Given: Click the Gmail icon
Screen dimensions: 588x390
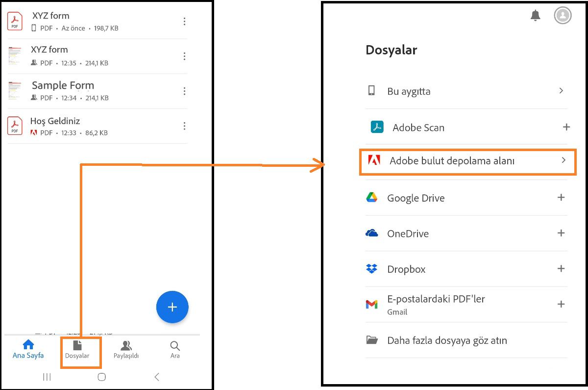Looking at the screenshot, I should (371, 305).
